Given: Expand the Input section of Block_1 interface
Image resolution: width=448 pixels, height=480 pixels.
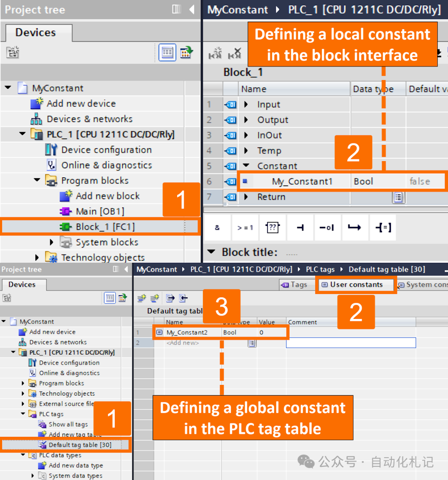Looking at the screenshot, I should (246, 104).
